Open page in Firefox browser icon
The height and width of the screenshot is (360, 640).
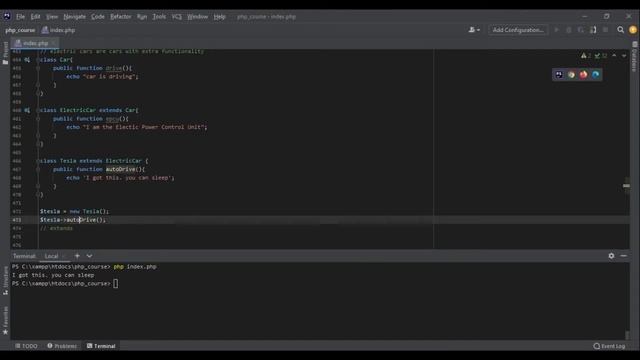(x=583, y=75)
